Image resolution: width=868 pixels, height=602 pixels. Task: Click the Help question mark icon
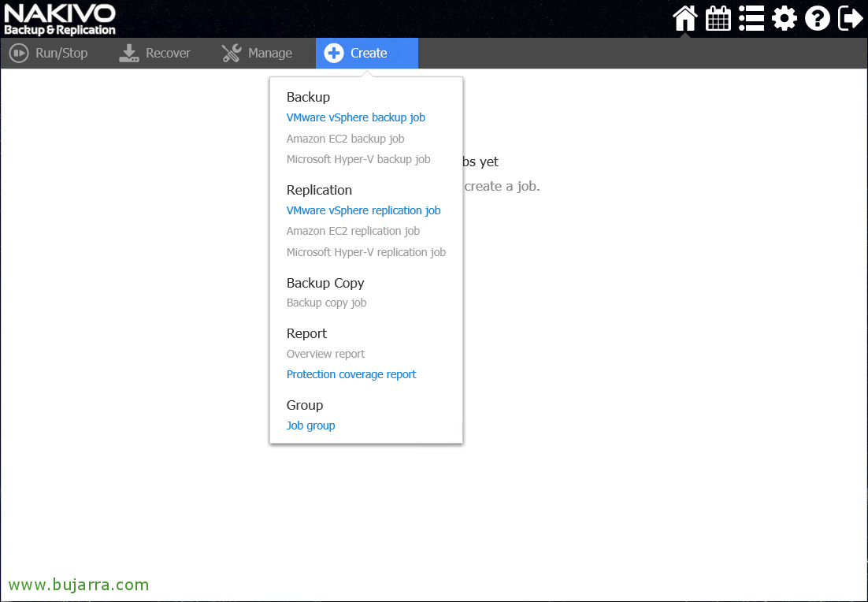(x=818, y=18)
